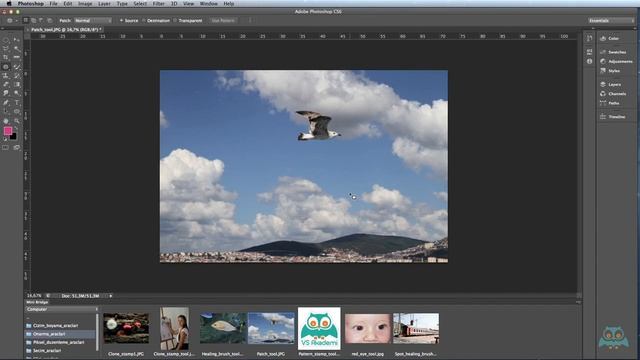Open the Styles panel
The height and width of the screenshot is (360, 640).
[x=610, y=71]
